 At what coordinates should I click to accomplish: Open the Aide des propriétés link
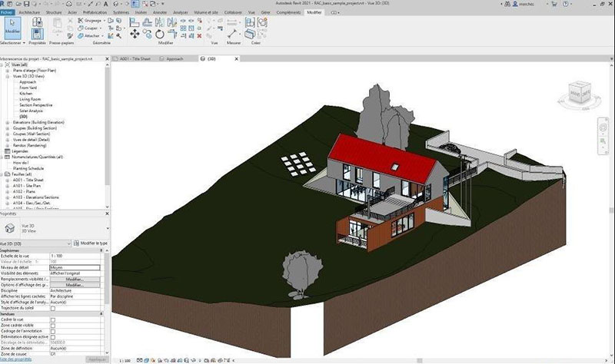coord(15,359)
